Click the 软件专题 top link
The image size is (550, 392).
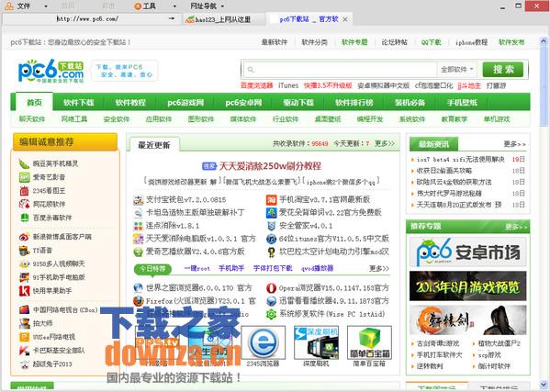[x=354, y=42]
